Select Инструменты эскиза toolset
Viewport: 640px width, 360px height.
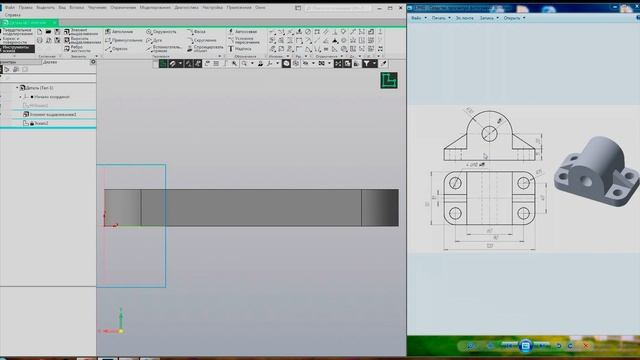pos(17,49)
